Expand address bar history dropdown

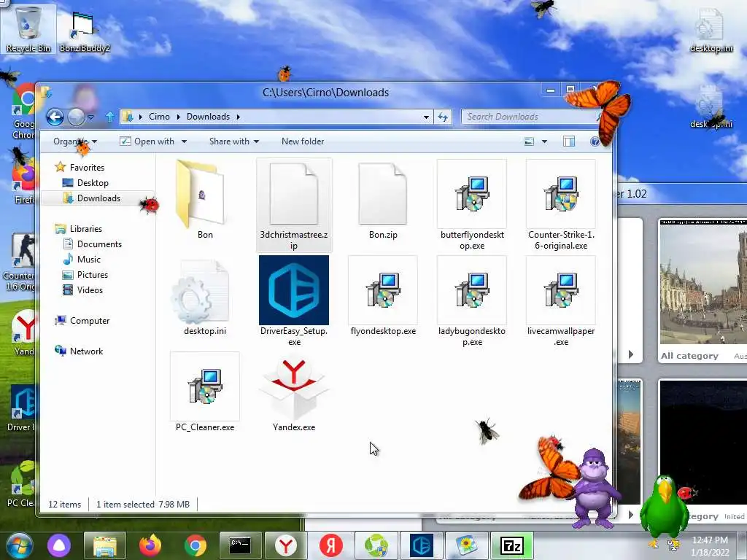[426, 117]
